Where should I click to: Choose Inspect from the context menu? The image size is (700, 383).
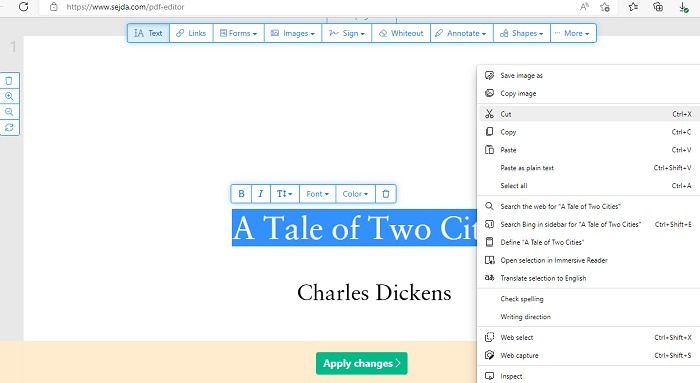pos(588,376)
